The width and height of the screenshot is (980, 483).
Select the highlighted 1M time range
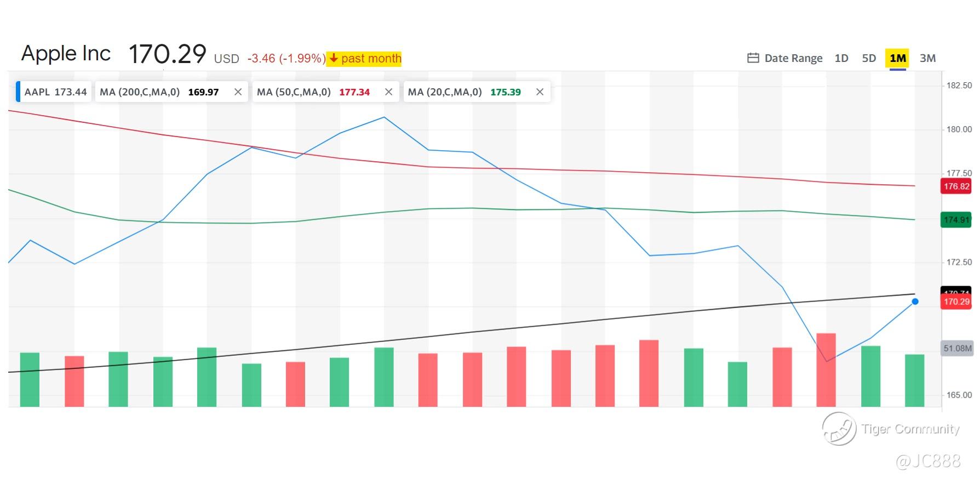coord(898,58)
